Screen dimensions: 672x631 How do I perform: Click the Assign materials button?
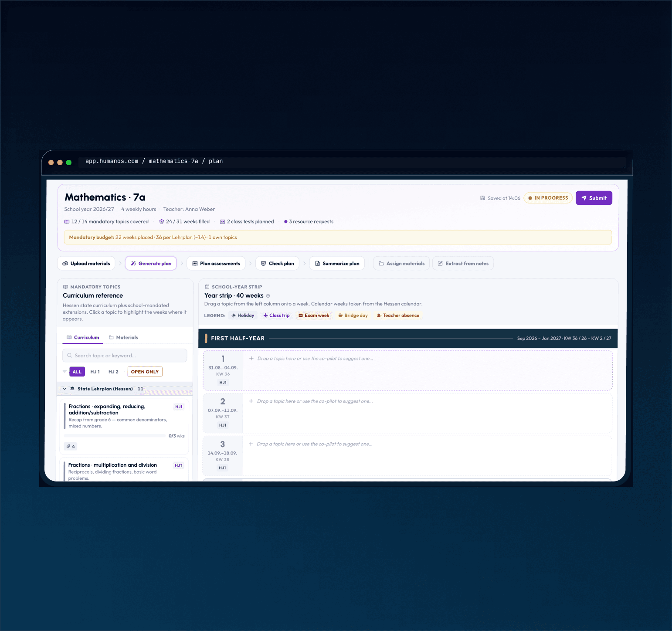tap(401, 263)
